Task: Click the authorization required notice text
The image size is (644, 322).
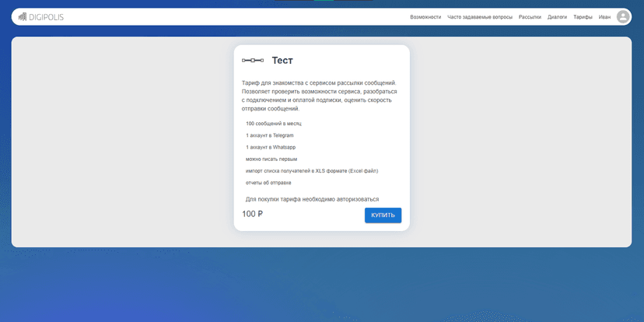Action: (x=317, y=199)
